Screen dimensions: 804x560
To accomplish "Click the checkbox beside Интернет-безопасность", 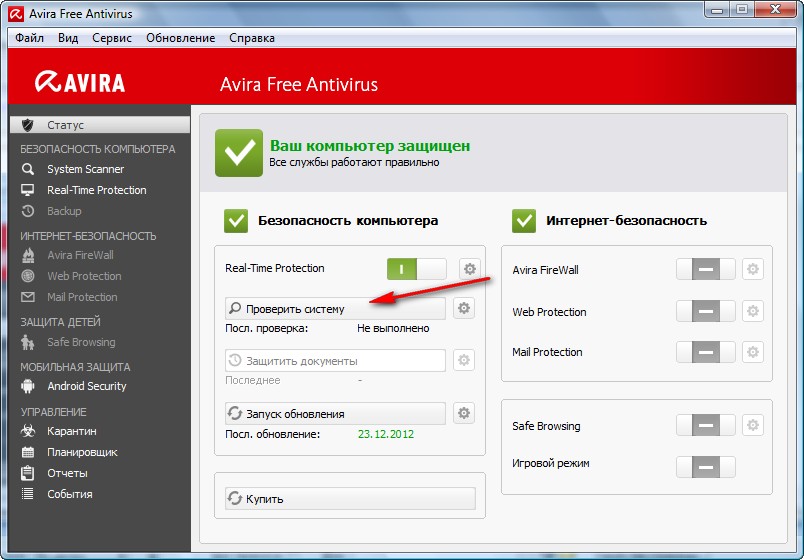I will point(524,221).
